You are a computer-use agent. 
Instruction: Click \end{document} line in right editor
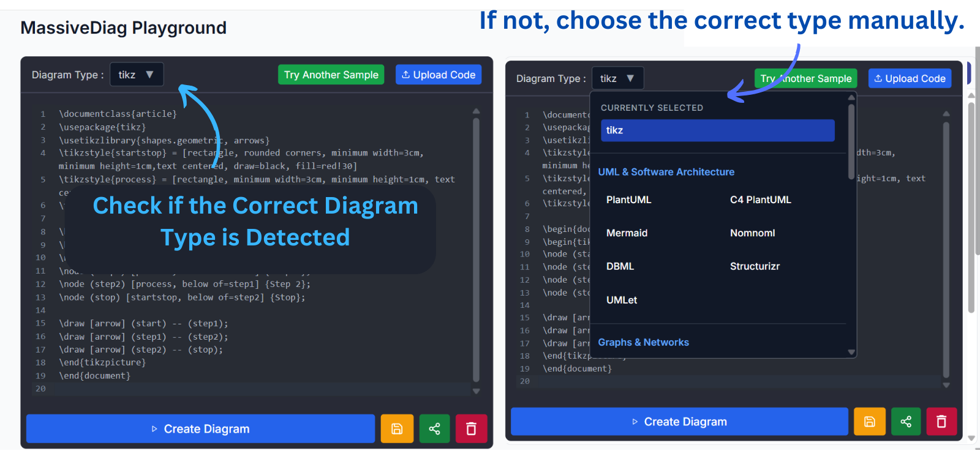pyautogui.click(x=577, y=368)
